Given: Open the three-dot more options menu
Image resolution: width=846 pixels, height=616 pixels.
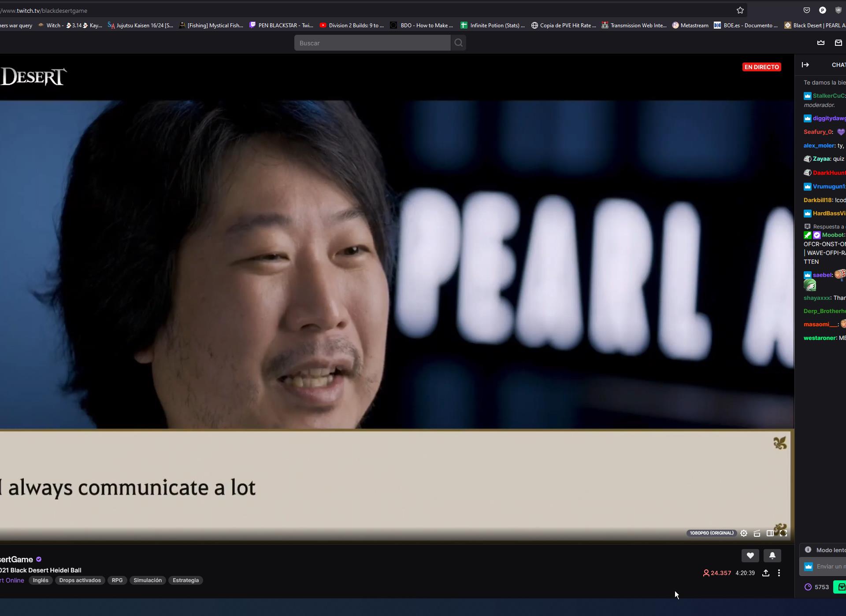Looking at the screenshot, I should [x=779, y=573].
